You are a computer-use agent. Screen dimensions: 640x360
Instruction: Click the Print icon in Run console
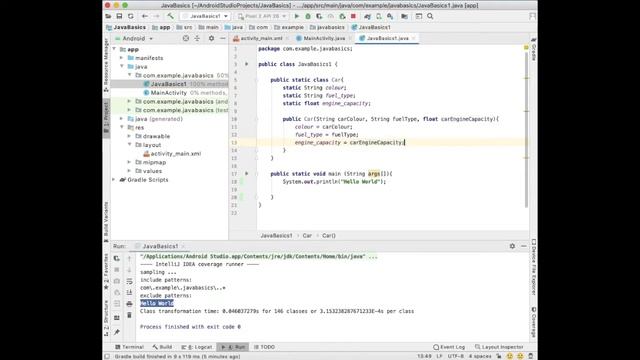click(129, 304)
